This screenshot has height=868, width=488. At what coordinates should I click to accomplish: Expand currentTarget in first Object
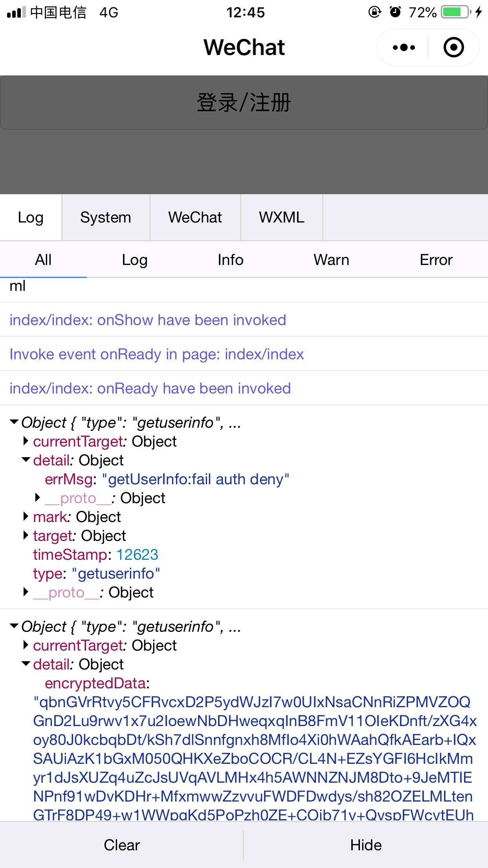tap(26, 441)
